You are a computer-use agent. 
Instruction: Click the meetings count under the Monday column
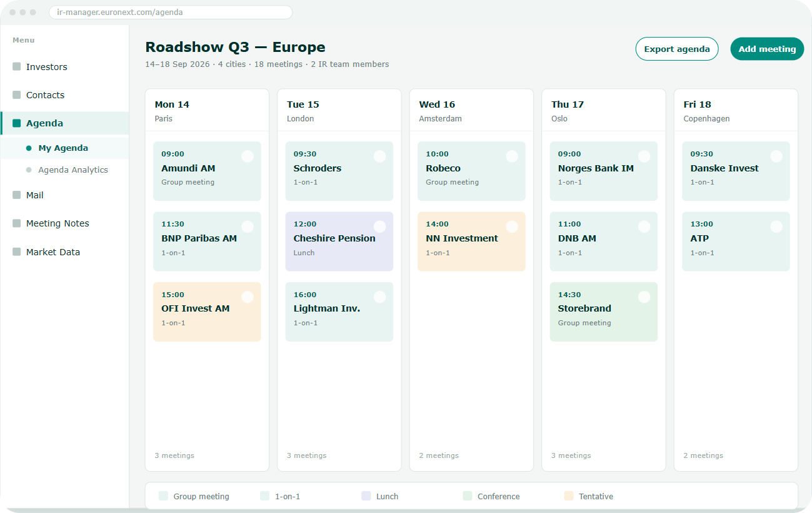[174, 455]
